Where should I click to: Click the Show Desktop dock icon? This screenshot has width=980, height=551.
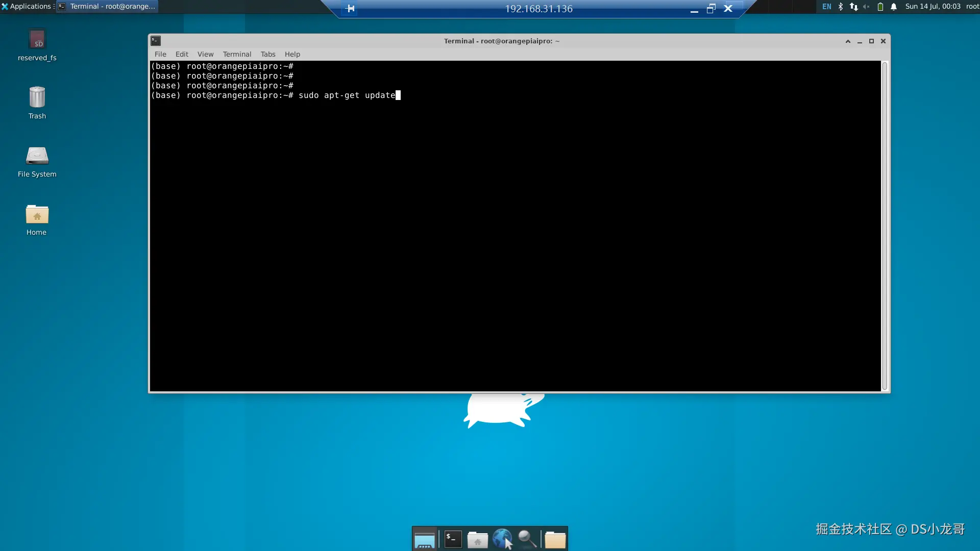coord(425,539)
